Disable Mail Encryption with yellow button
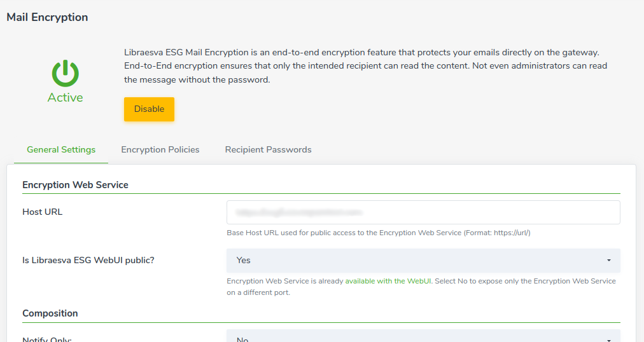The width and height of the screenshot is (644, 342). coord(149,109)
